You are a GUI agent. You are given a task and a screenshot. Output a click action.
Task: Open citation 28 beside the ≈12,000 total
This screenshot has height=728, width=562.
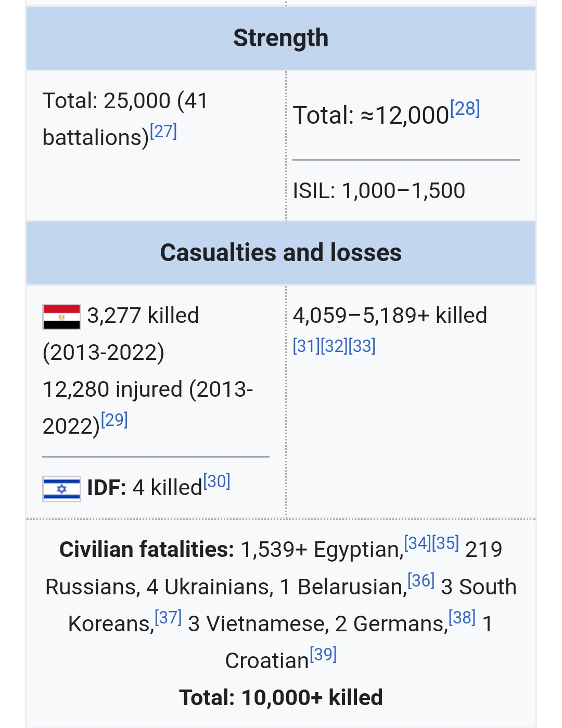click(465, 109)
